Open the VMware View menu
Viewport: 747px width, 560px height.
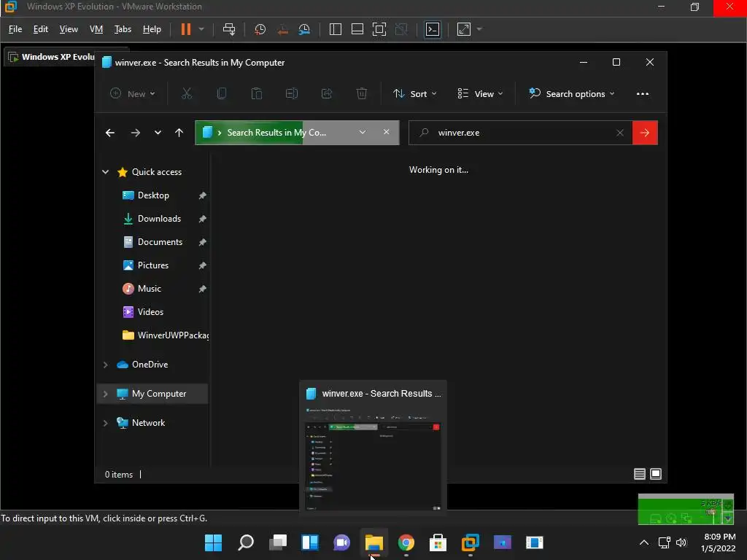tap(69, 29)
